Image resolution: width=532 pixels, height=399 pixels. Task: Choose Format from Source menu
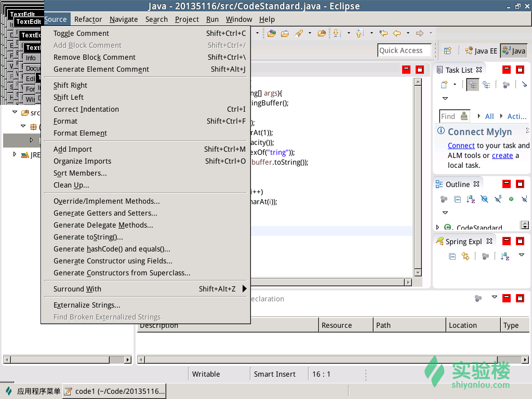tap(147, 122)
